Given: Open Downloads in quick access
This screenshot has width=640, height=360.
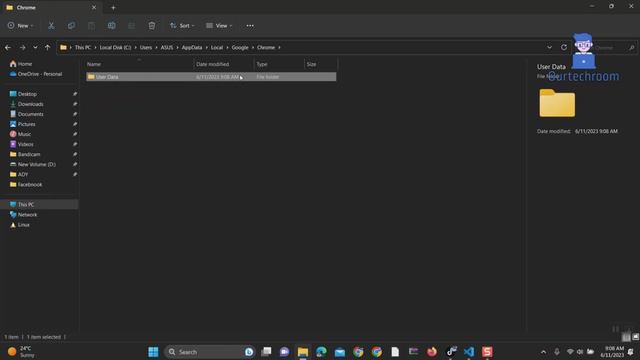Looking at the screenshot, I should pos(27,104).
